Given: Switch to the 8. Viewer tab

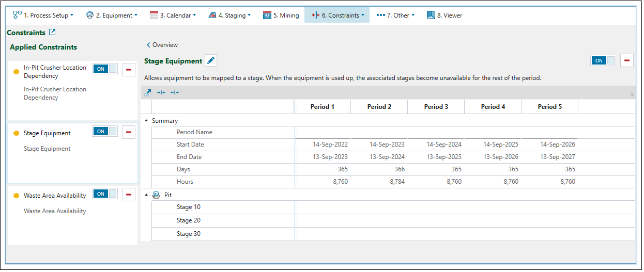Looking at the screenshot, I should tap(444, 15).
